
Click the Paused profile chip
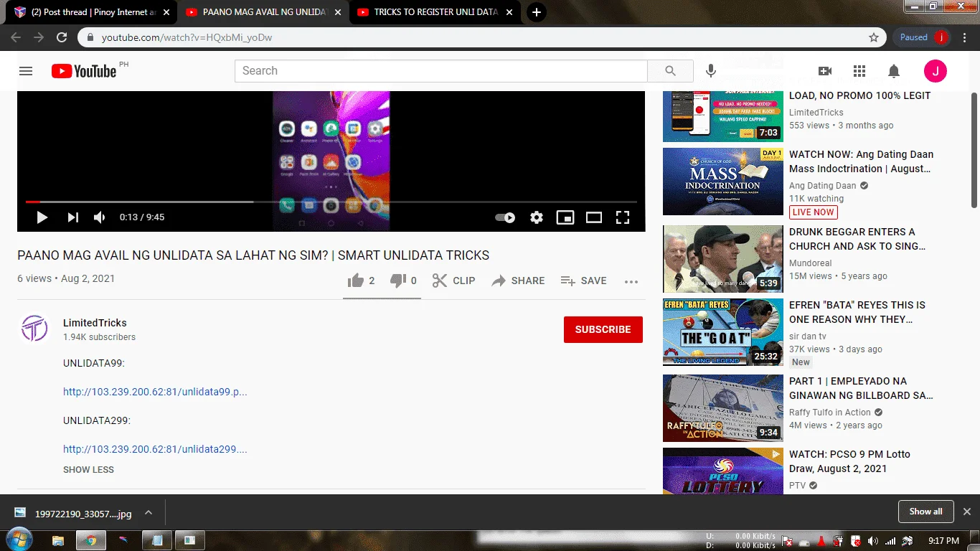pos(923,37)
